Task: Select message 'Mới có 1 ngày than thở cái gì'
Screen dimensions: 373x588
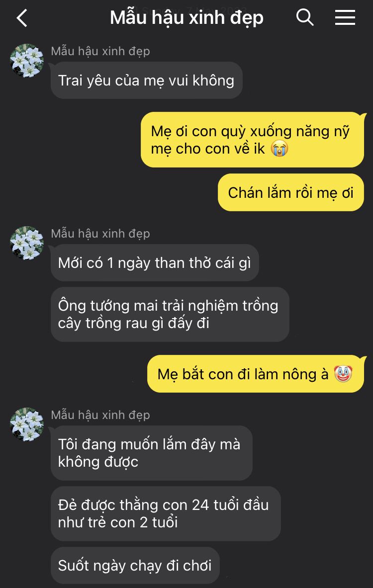Action: coord(155,262)
